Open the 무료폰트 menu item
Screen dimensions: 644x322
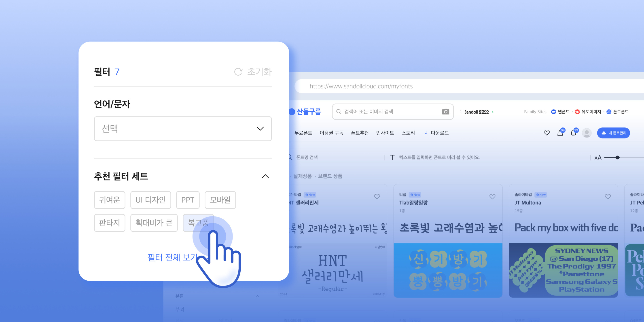pyautogui.click(x=303, y=133)
